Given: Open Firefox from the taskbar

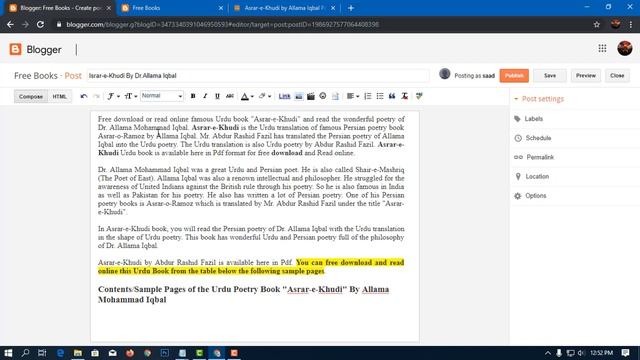Looking at the screenshot, I should click(x=130, y=353).
